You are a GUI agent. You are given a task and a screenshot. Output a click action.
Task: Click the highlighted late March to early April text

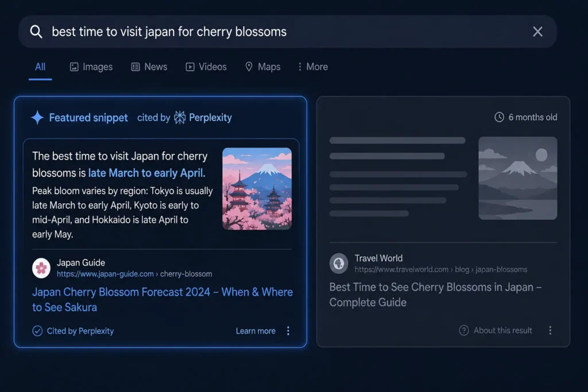pos(146,173)
